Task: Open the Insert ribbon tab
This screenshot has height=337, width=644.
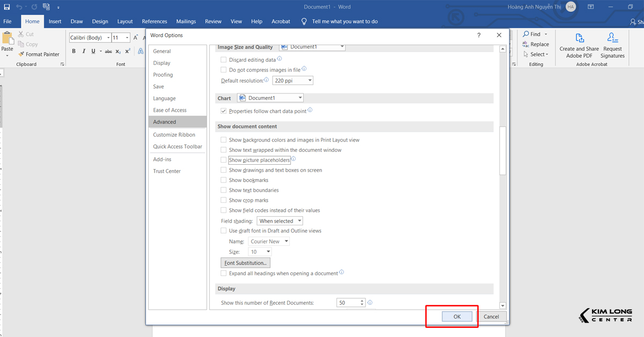Action: pos(55,21)
